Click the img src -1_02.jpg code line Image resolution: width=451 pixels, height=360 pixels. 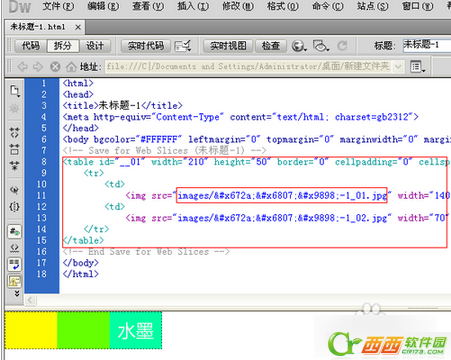coord(288,218)
